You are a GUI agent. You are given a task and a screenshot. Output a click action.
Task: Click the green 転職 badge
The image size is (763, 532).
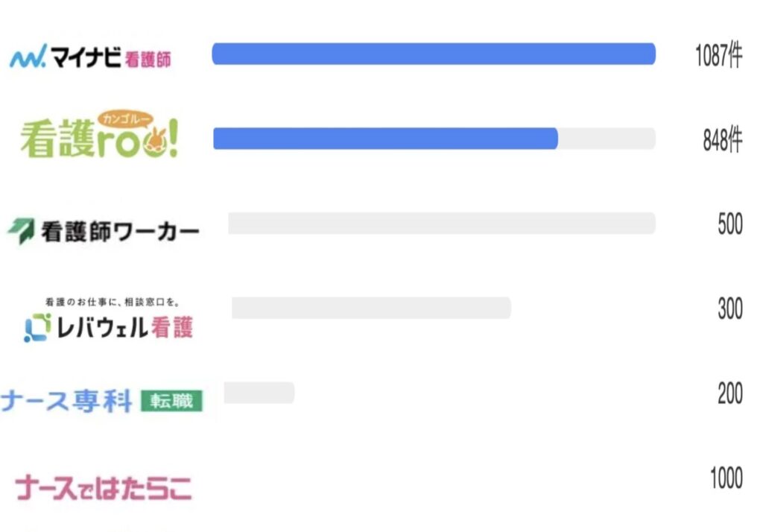coord(171,401)
